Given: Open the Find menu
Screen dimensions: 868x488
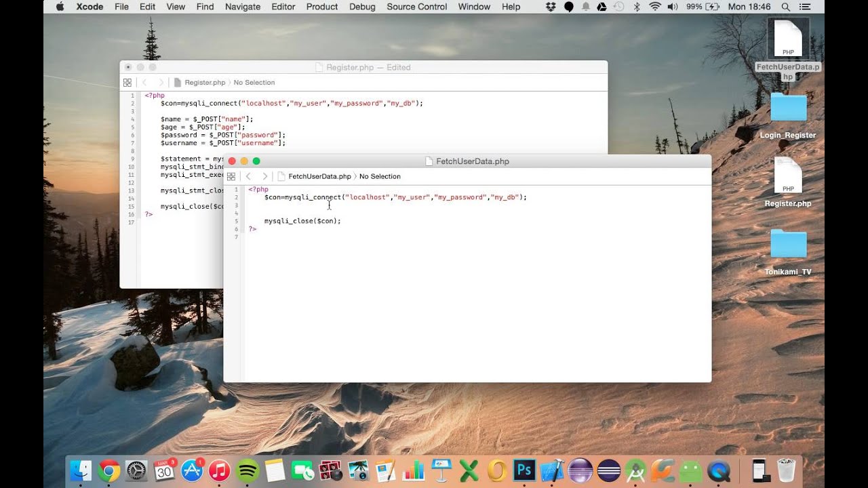Looking at the screenshot, I should pyautogui.click(x=205, y=7).
